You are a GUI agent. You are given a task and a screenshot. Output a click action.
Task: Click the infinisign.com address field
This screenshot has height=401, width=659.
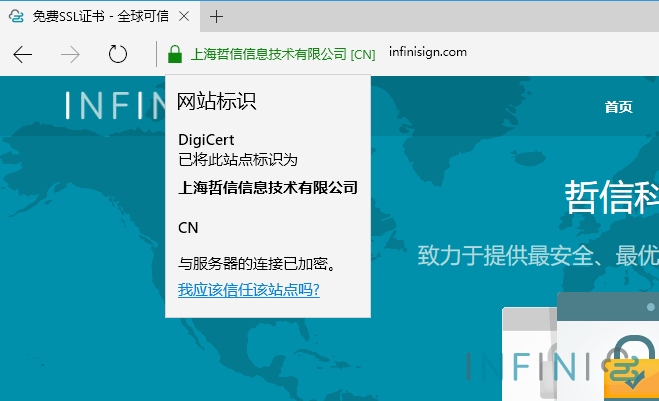430,53
